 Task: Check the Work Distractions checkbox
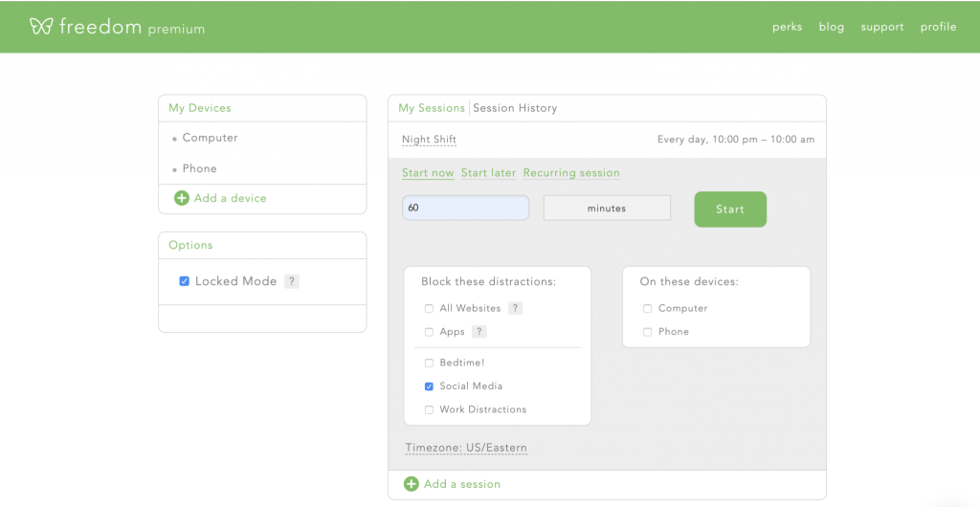click(x=430, y=410)
